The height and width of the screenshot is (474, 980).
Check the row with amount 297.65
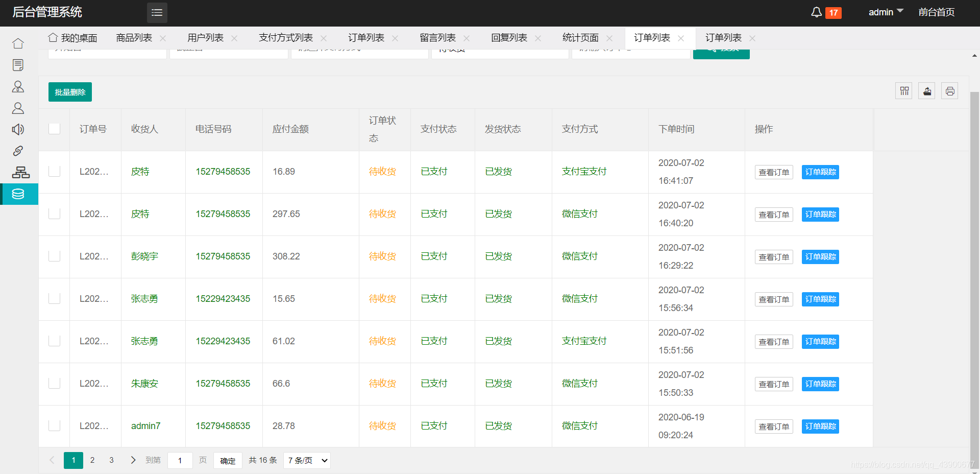point(55,214)
